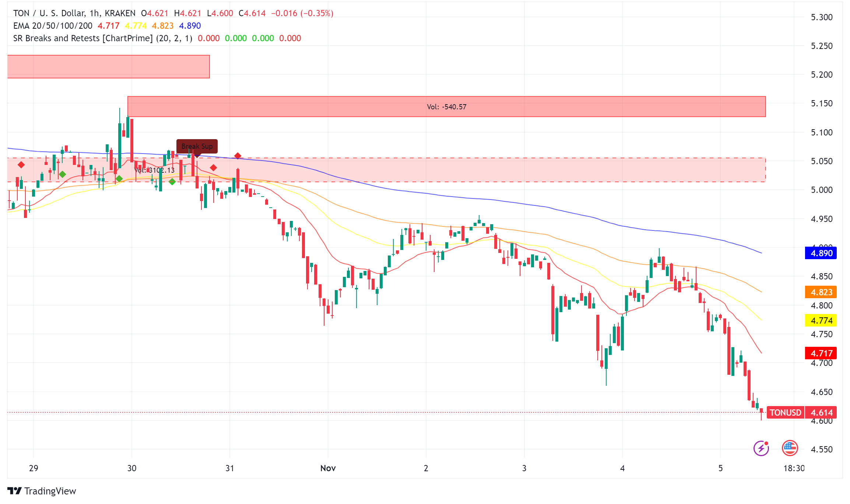Image resolution: width=850 pixels, height=504 pixels.
Task: Click the 5.150 price axis label
Action: [822, 103]
